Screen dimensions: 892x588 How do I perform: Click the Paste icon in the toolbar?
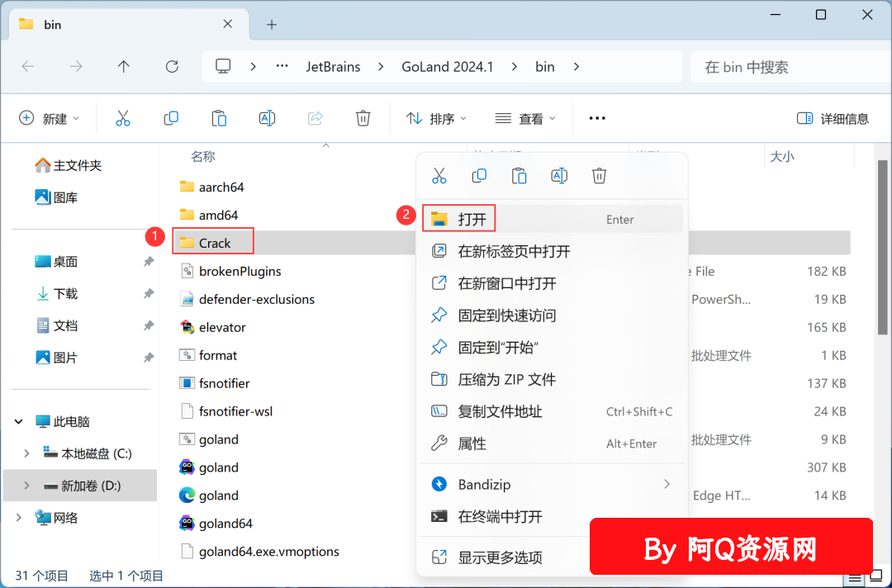(219, 118)
